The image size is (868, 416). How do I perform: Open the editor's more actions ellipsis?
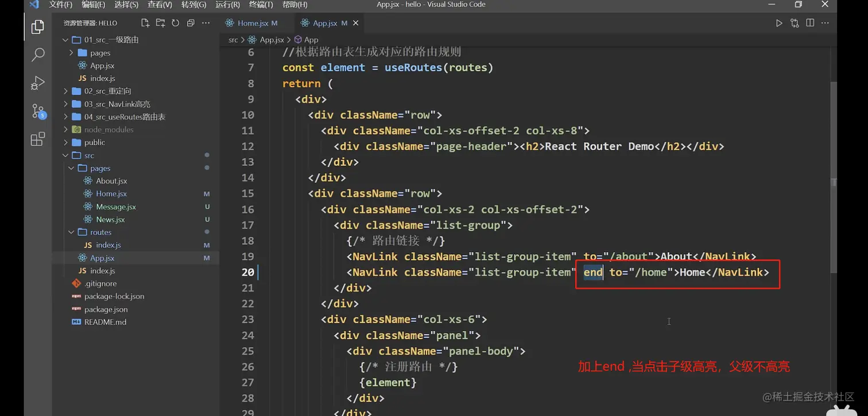point(825,23)
